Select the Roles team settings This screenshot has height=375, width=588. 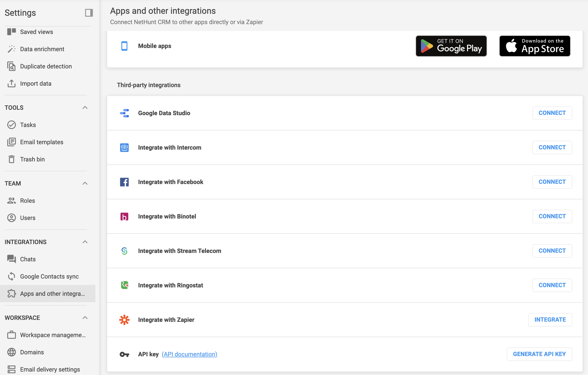point(28,200)
